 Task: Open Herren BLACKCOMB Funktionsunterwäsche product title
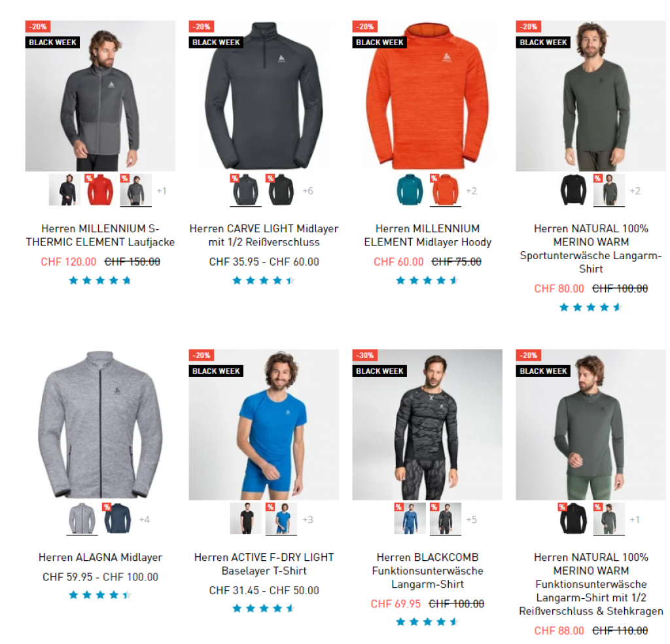pos(427,571)
